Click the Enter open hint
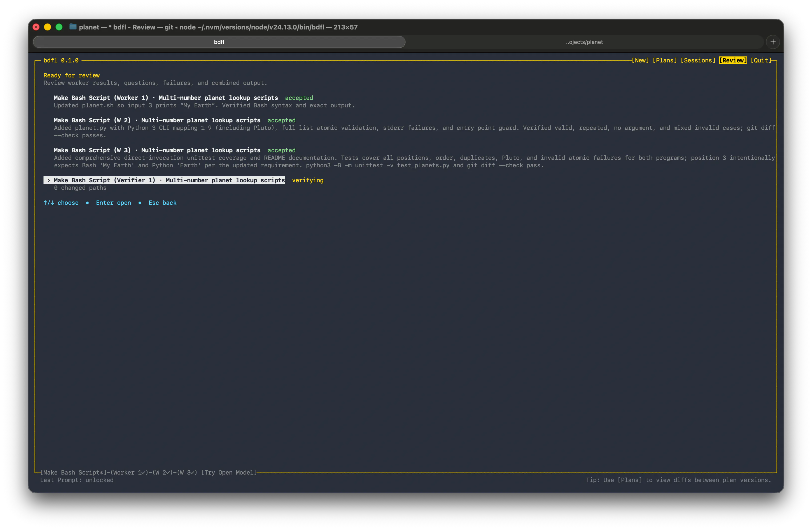812x530 pixels. [113, 203]
